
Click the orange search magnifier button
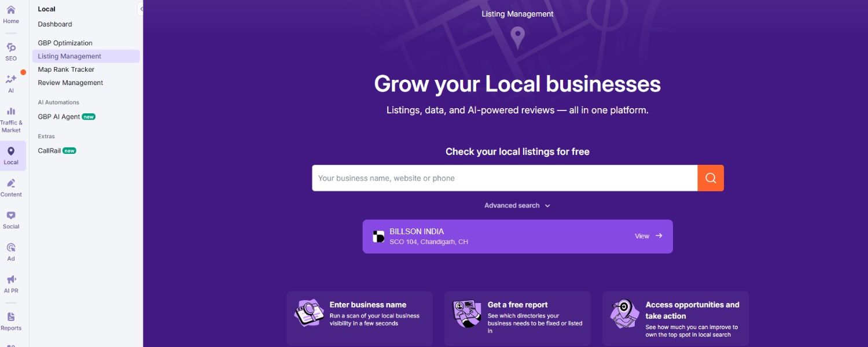[x=711, y=178]
